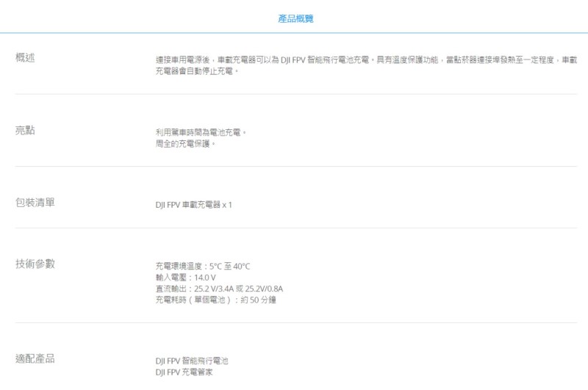Click the 技術參數 section label
The height and width of the screenshot is (390, 588).
click(35, 264)
